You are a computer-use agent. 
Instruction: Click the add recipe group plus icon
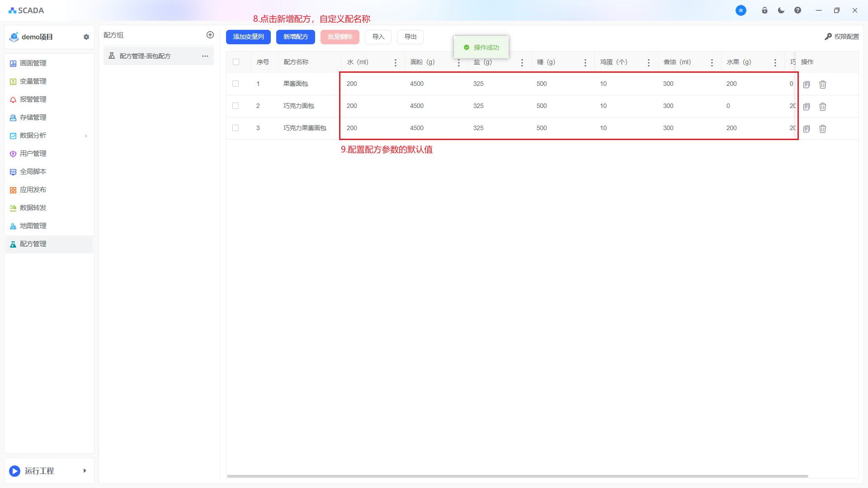pyautogui.click(x=210, y=35)
